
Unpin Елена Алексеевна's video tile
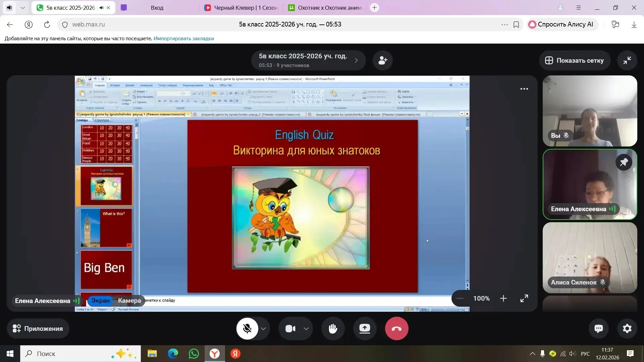point(624,163)
